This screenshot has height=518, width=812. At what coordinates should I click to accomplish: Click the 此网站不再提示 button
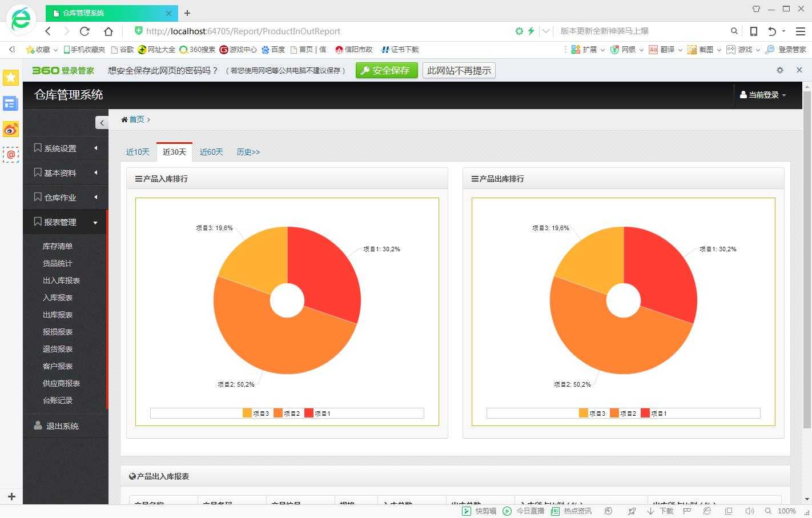pos(459,70)
